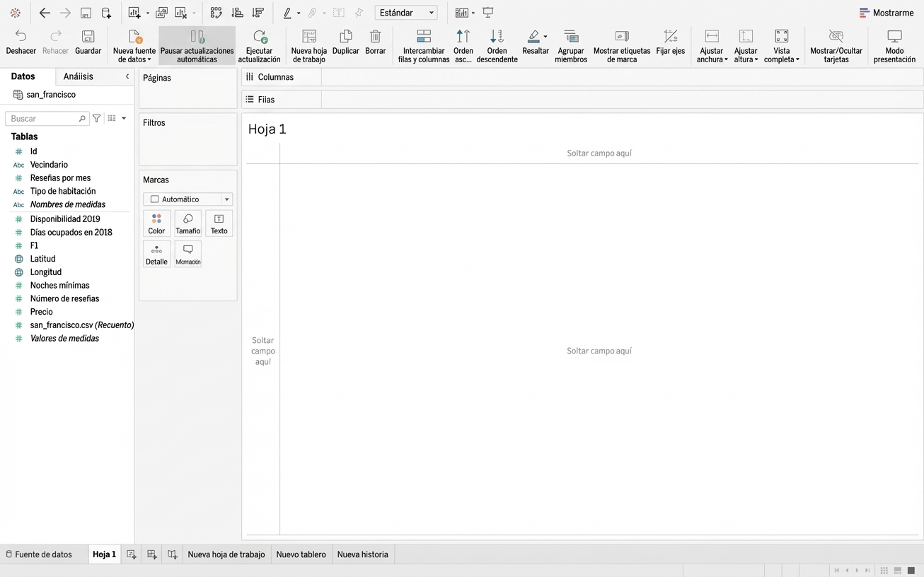Click the Deshacer (undo) icon

tap(21, 37)
